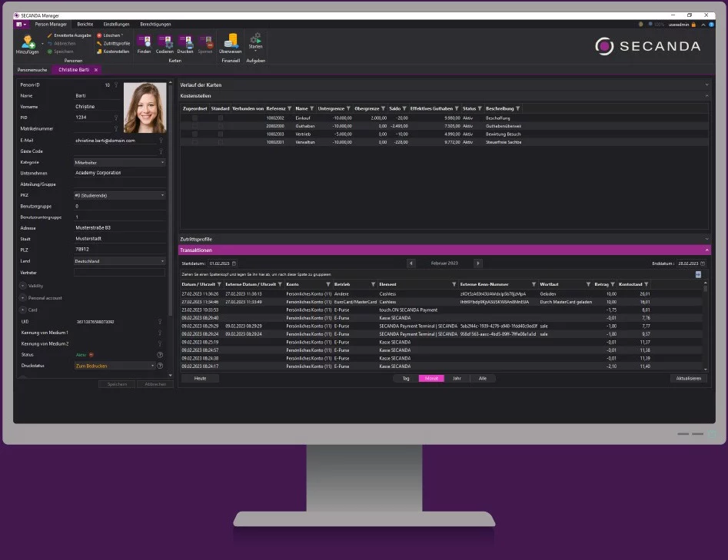Toggle Zugeordnet checkbox for Einkauf row

pos(194,118)
